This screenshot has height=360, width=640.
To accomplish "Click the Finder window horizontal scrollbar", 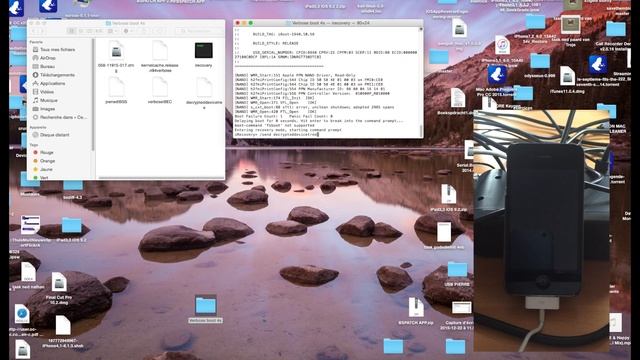I will pos(160,178).
